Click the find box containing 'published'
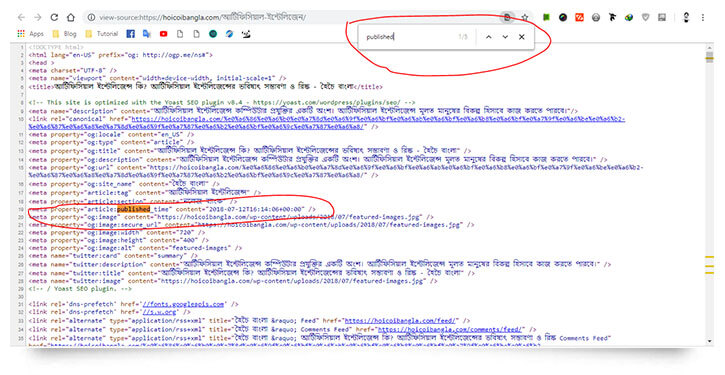The width and height of the screenshot is (725, 375). click(x=407, y=37)
